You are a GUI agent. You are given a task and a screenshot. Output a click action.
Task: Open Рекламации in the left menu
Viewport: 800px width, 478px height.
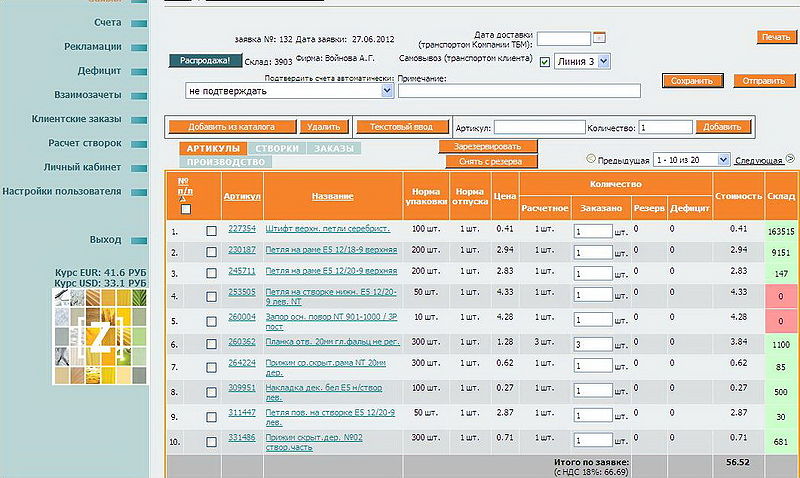[x=93, y=46]
